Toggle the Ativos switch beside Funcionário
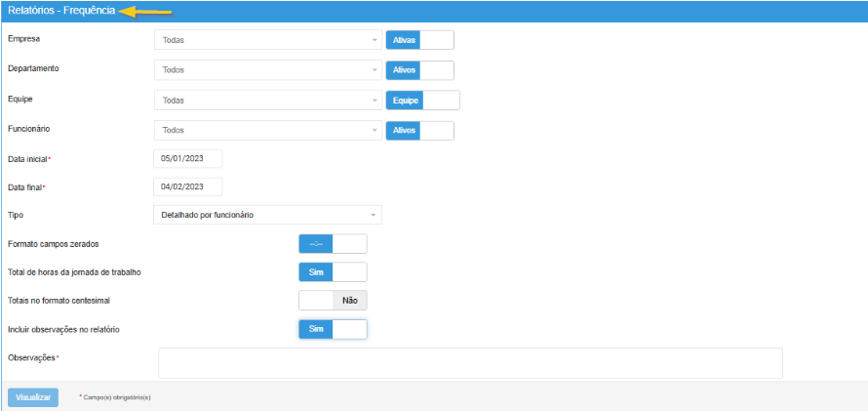 [x=420, y=130]
